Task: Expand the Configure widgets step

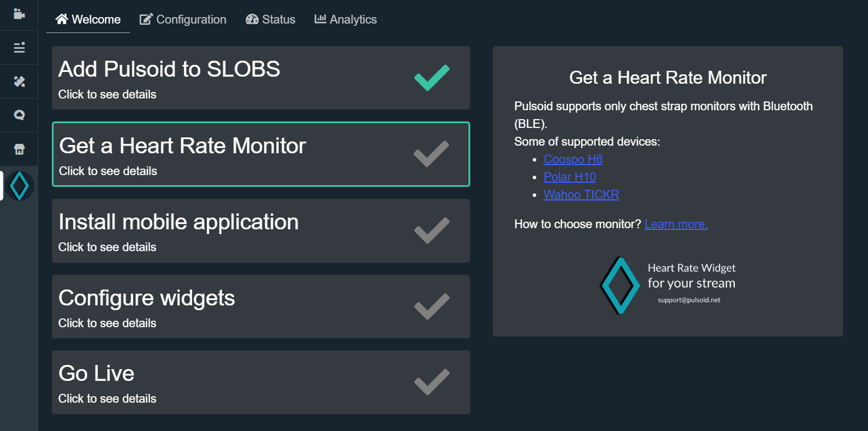Action: coord(261,307)
